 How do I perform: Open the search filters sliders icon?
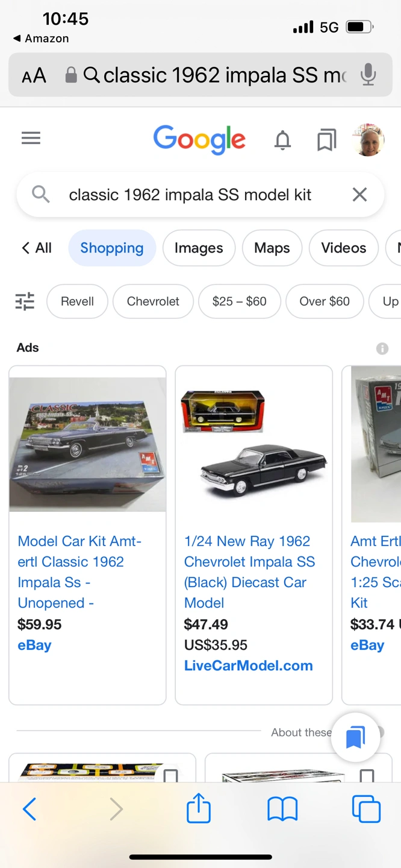25,301
